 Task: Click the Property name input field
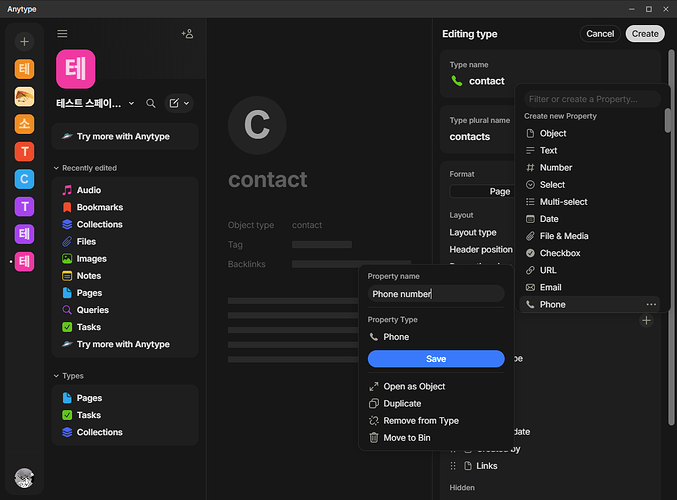436,294
